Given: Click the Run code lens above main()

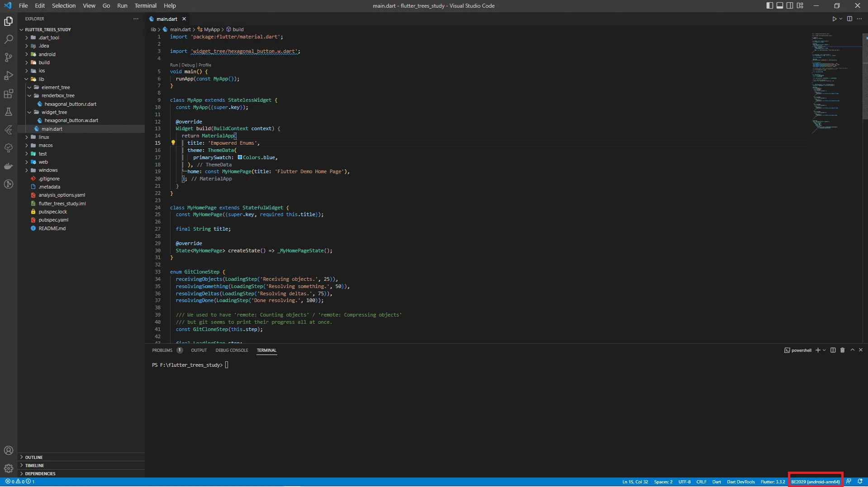Looking at the screenshot, I should (174, 65).
